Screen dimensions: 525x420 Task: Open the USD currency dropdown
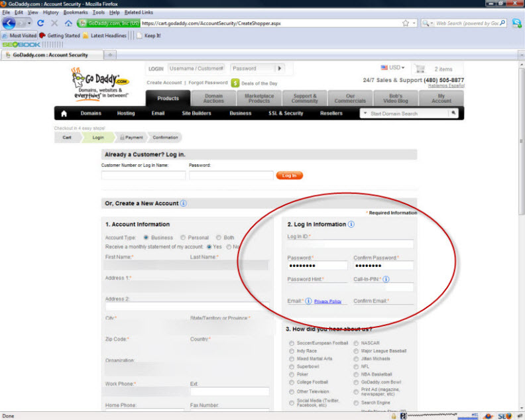pyautogui.click(x=392, y=68)
